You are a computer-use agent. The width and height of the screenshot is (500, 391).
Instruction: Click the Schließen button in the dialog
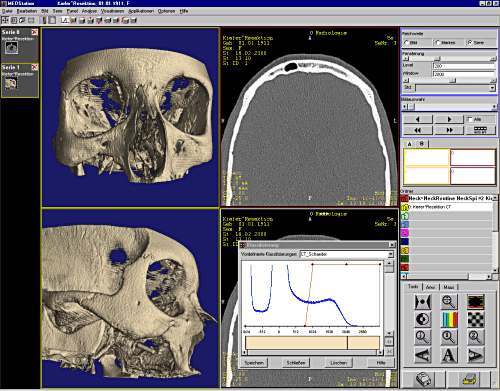[296, 363]
